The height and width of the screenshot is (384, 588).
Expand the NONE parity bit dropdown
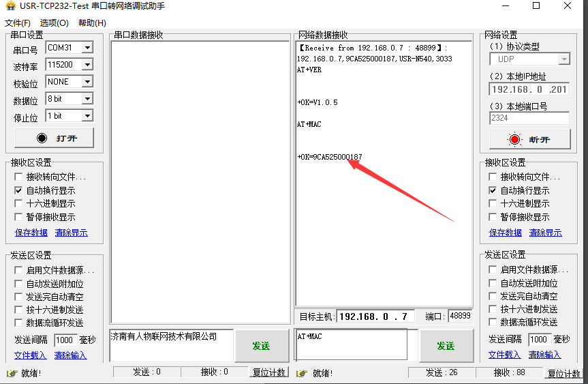[87, 82]
